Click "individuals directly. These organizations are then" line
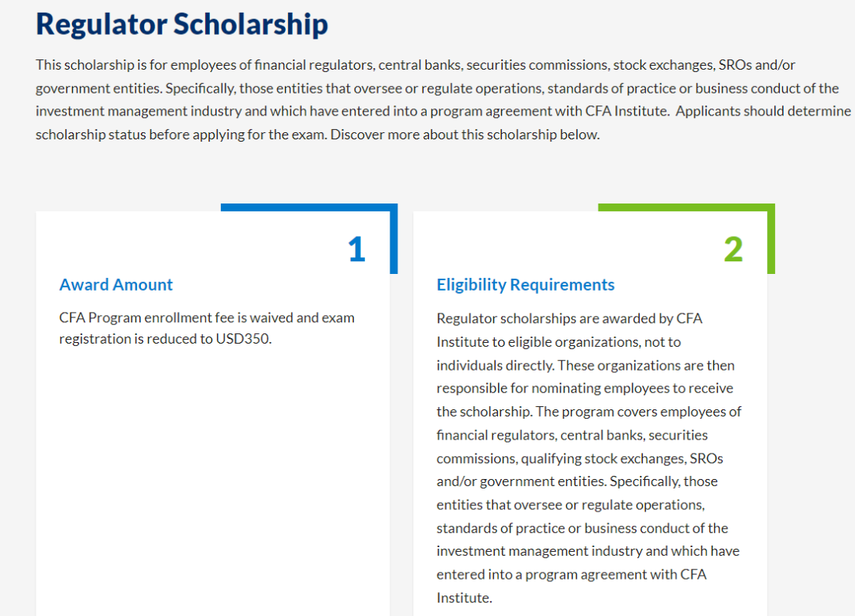The height and width of the screenshot is (616, 855). pyautogui.click(x=585, y=365)
